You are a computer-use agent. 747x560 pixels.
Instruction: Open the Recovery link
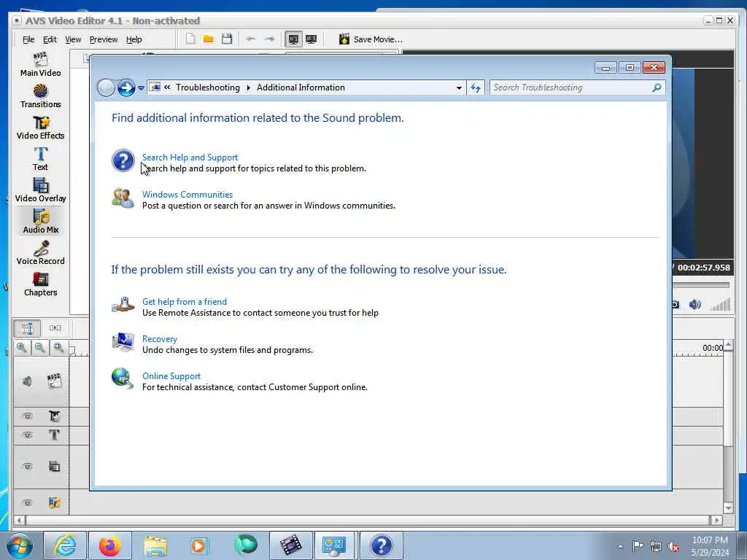pos(160,338)
